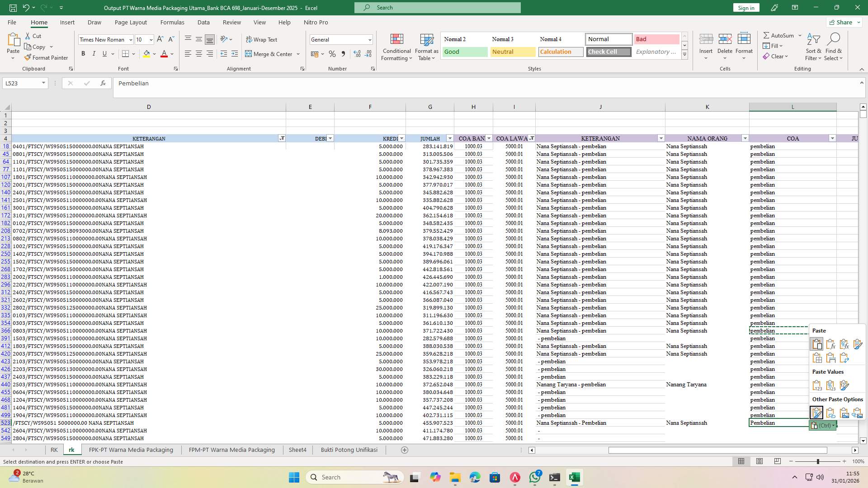Toggle italic formatting
The image size is (868, 488).
pos(94,53)
